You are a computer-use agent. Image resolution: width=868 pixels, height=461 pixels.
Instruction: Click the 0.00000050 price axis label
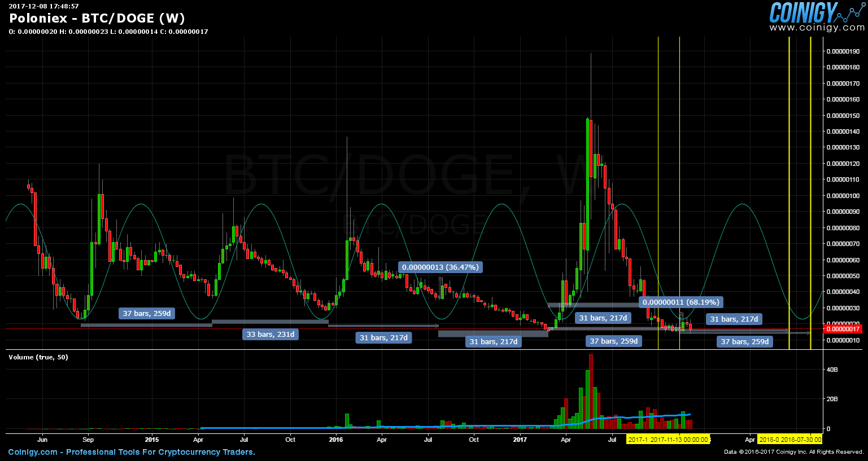coord(843,276)
